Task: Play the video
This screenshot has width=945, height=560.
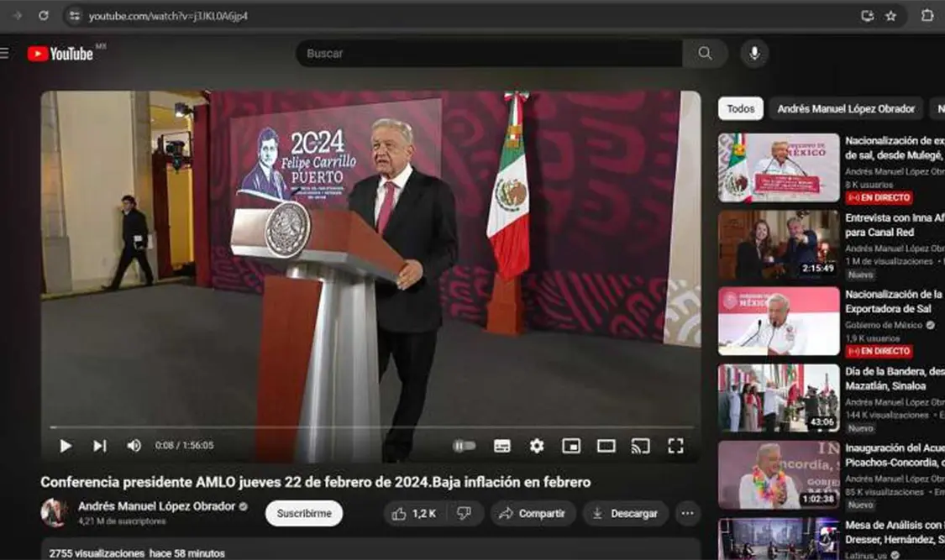Action: tap(66, 446)
